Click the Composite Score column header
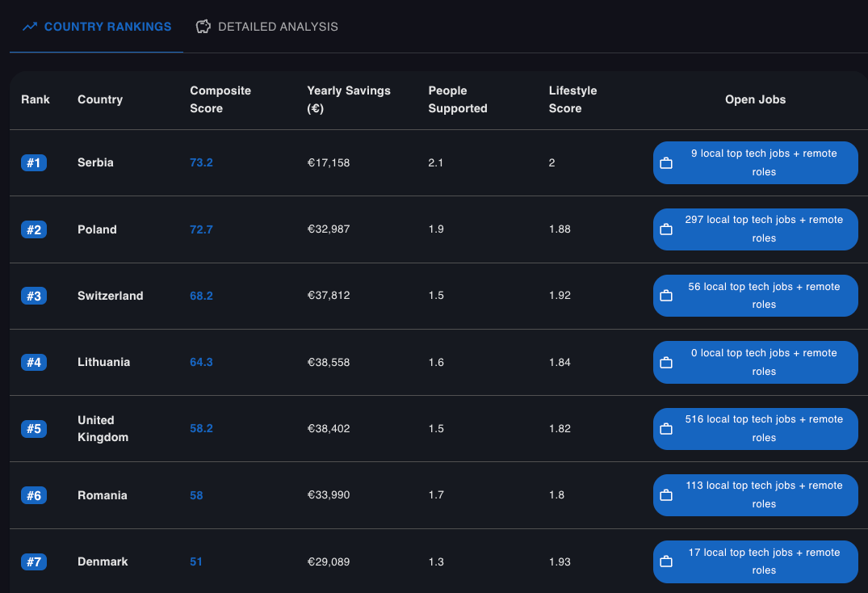Screen dimensions: 868x593 pyautogui.click(x=220, y=99)
